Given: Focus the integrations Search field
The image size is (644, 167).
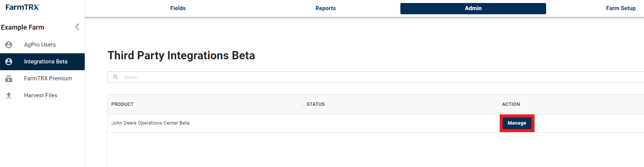Looking at the screenshot, I should tap(376, 77).
